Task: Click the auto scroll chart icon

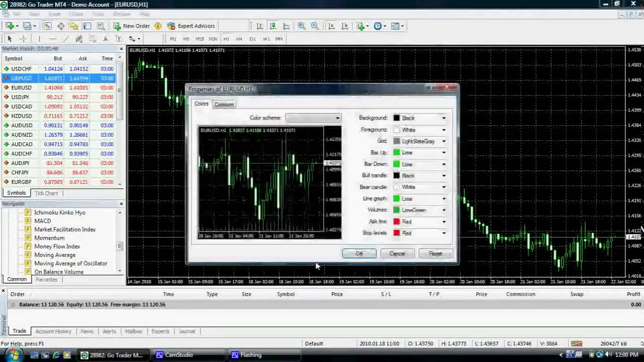Action: (x=331, y=26)
